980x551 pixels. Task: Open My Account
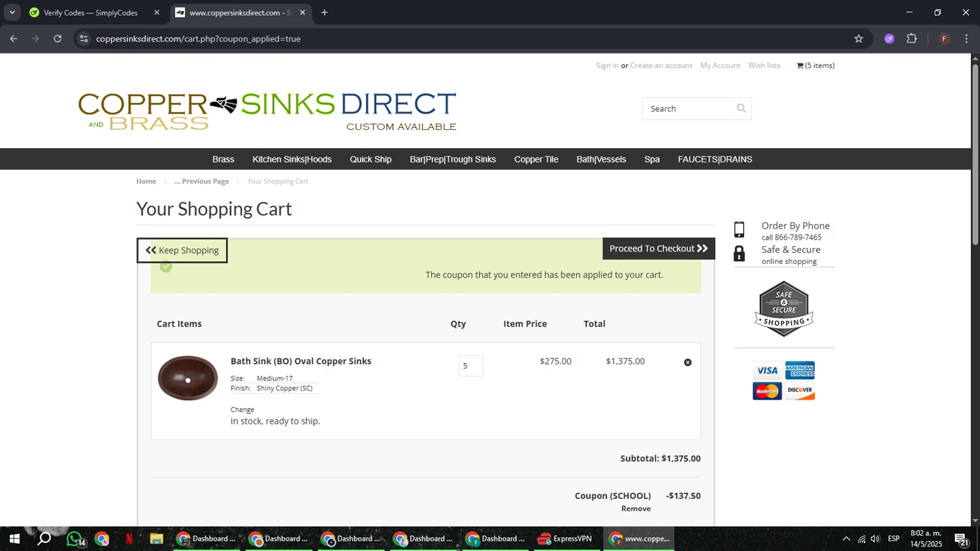[x=720, y=65]
